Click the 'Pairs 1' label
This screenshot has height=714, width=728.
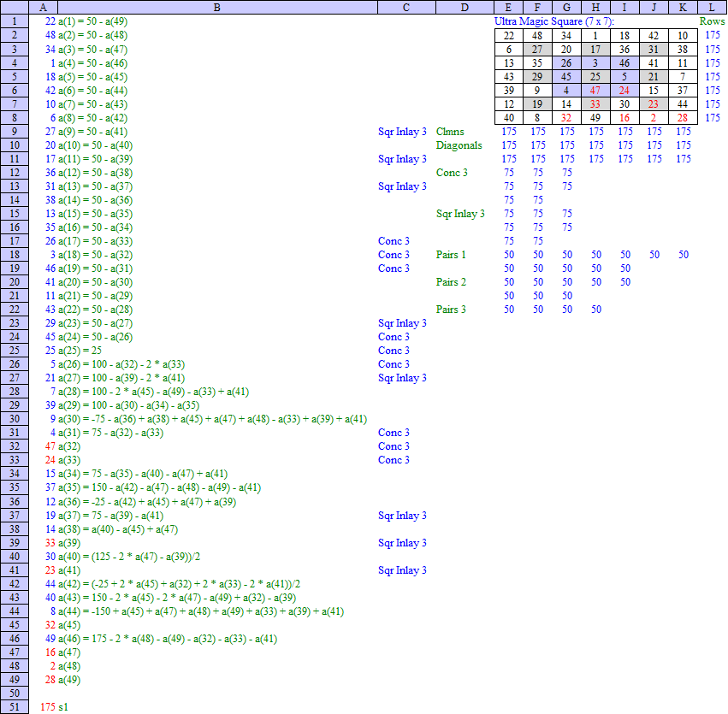pyautogui.click(x=451, y=255)
